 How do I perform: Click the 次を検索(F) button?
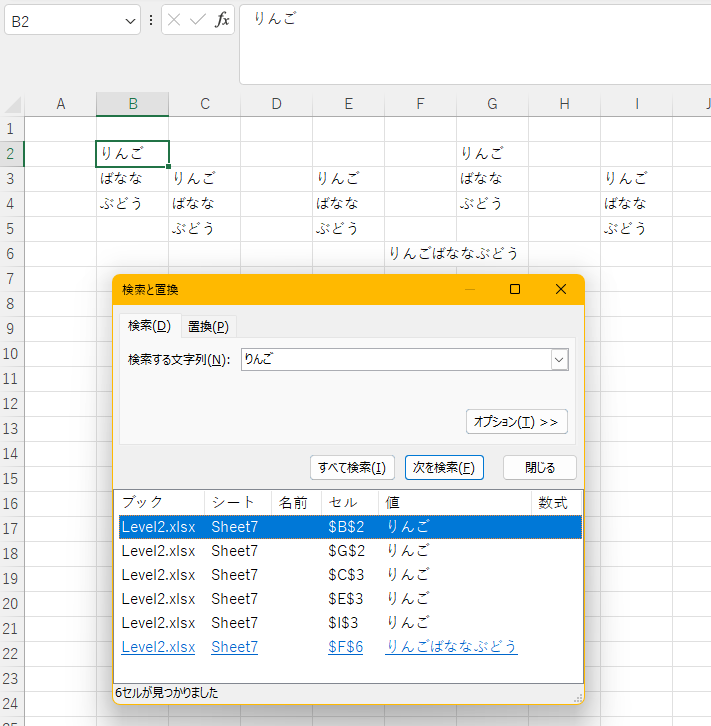[x=444, y=468]
